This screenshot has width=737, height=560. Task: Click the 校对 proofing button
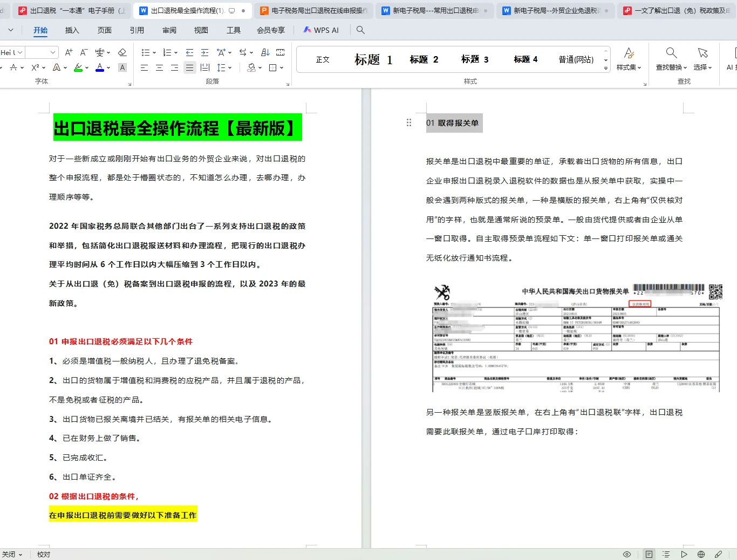(x=43, y=554)
